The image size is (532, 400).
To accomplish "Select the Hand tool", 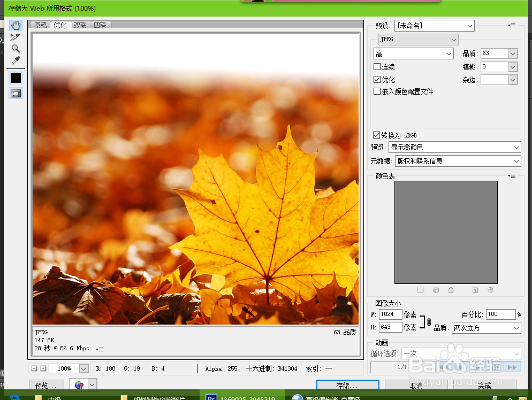I will point(16,25).
